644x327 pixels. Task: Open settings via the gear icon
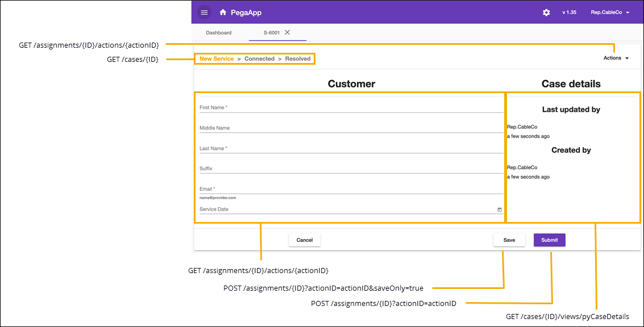click(546, 12)
